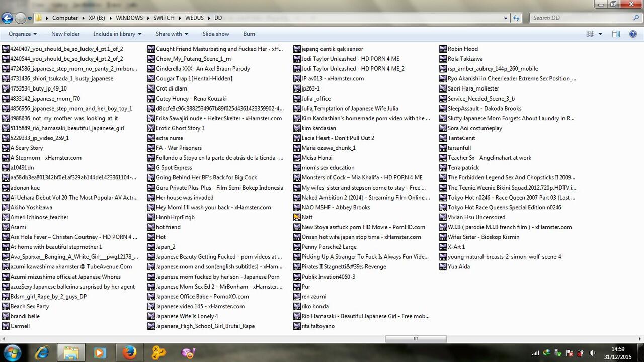
Task: Expand the arrow after WEDUS in the breadcrumb
Action: point(209,18)
